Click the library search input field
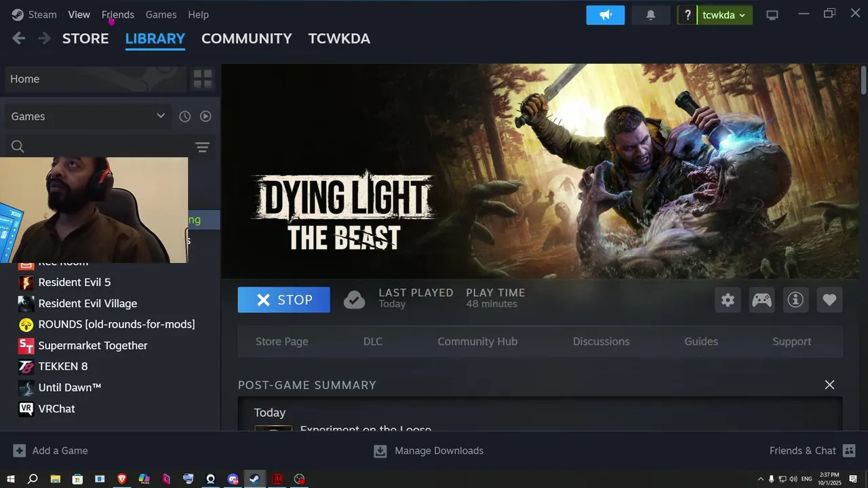 click(x=111, y=147)
